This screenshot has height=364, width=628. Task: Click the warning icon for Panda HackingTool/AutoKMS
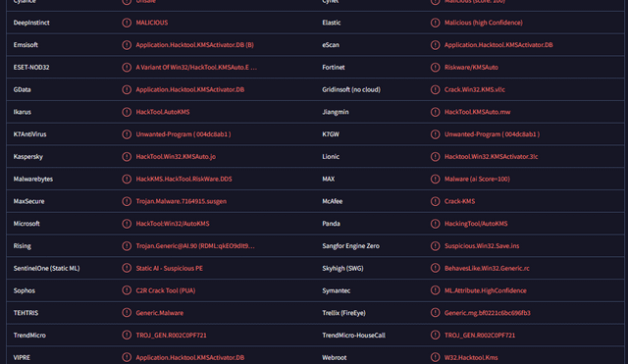pos(435,224)
